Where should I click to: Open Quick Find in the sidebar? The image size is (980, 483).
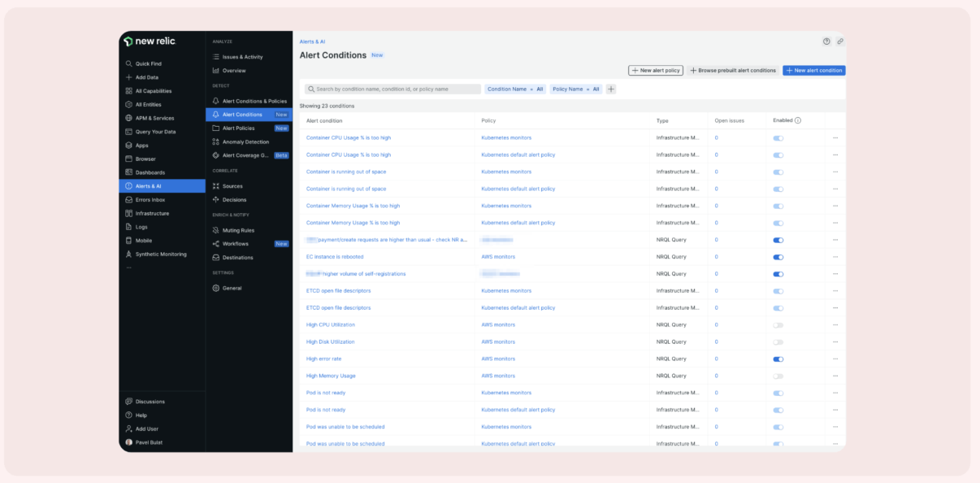pyautogui.click(x=150, y=63)
